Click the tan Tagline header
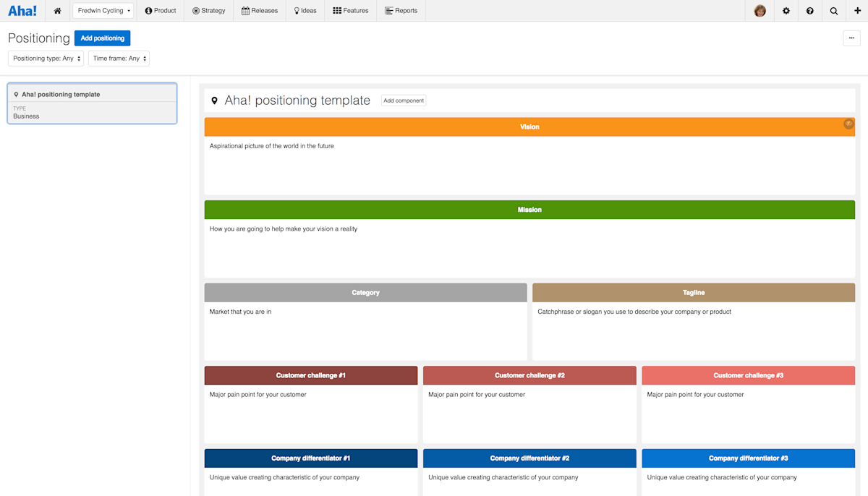Image resolution: width=868 pixels, height=496 pixels. (x=694, y=293)
